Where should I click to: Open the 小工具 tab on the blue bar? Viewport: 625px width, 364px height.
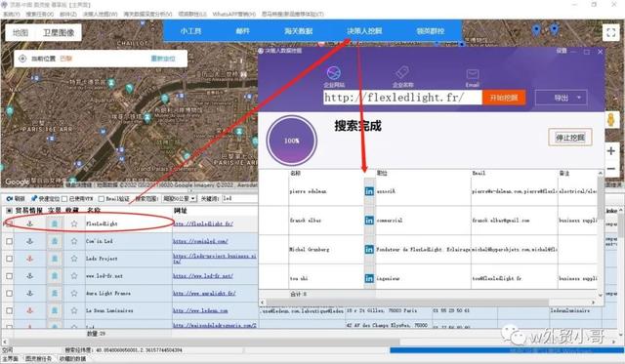tap(191, 31)
